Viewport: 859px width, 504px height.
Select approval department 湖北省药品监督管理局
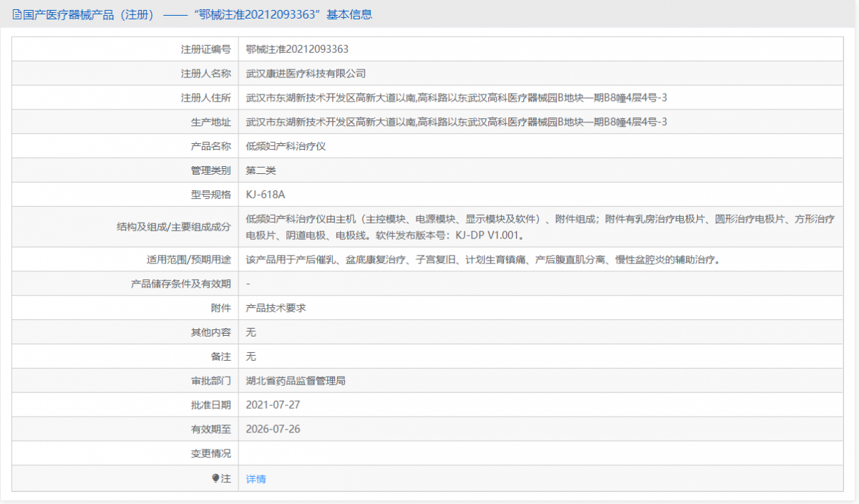click(296, 381)
